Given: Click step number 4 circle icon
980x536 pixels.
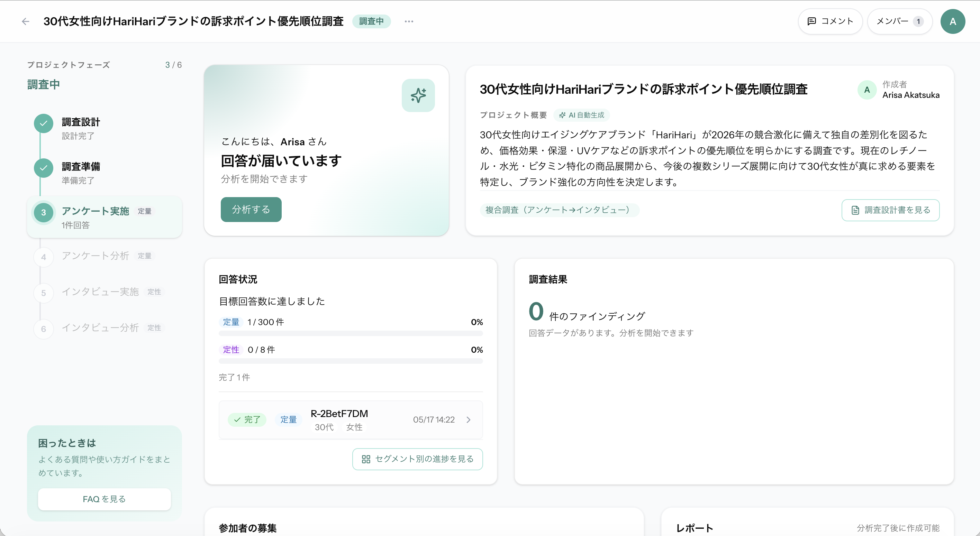Looking at the screenshot, I should coord(43,257).
